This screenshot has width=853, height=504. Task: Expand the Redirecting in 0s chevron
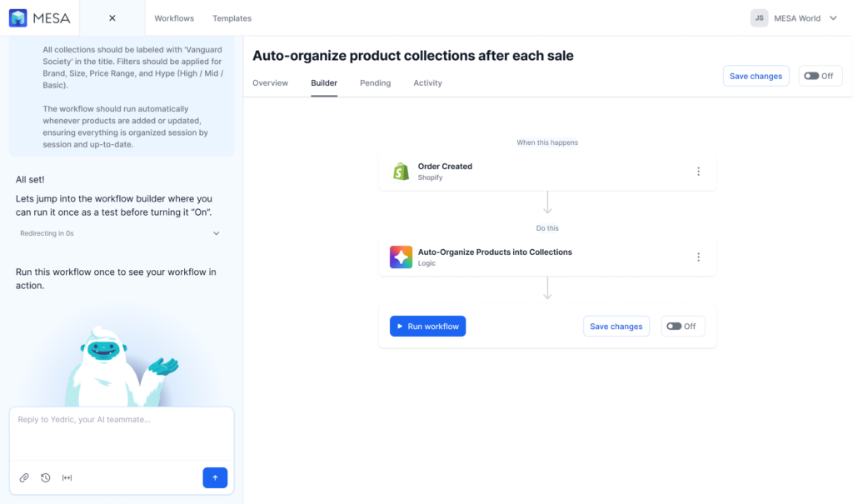(217, 233)
